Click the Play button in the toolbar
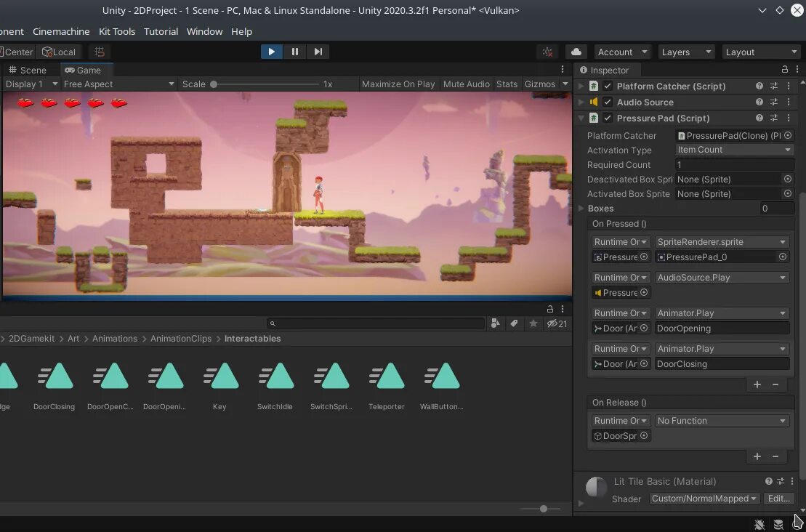 tap(271, 52)
